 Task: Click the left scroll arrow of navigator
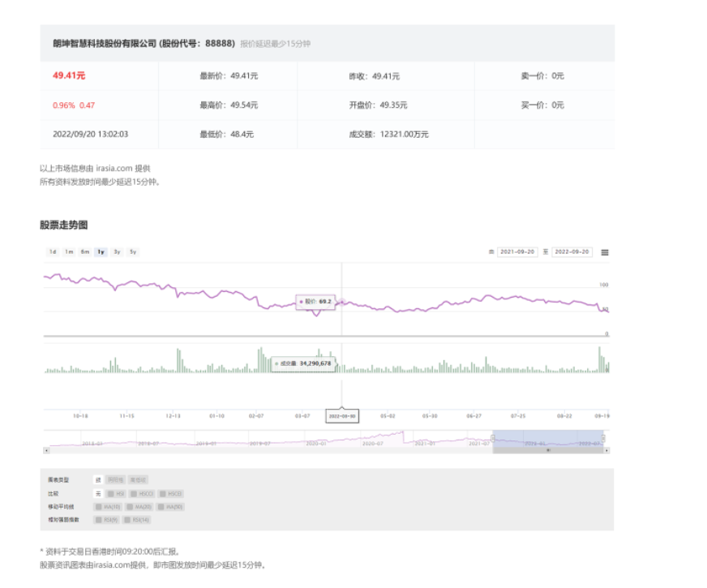click(46, 450)
